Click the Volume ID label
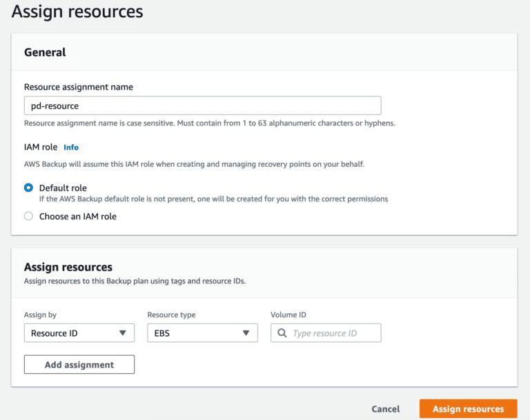 click(288, 314)
